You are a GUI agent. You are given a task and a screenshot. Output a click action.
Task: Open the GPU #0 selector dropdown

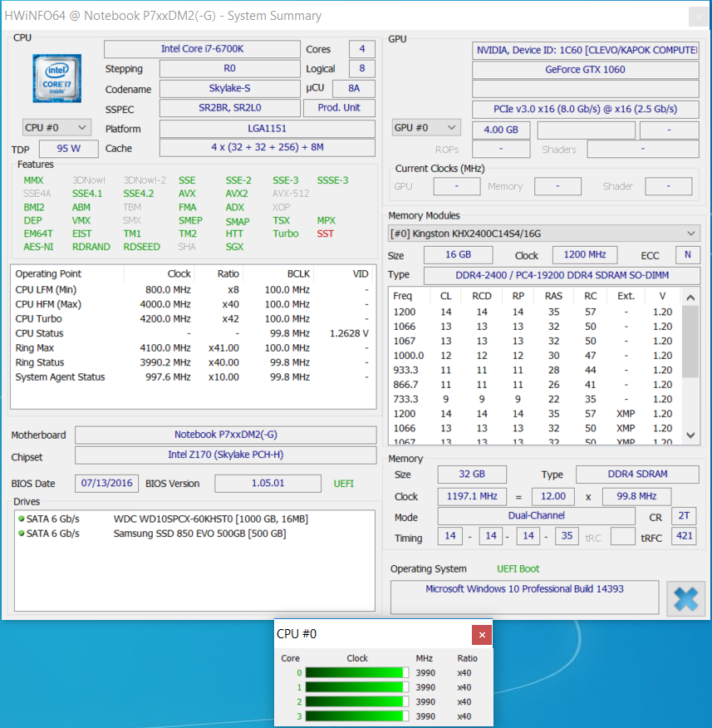coord(425,128)
